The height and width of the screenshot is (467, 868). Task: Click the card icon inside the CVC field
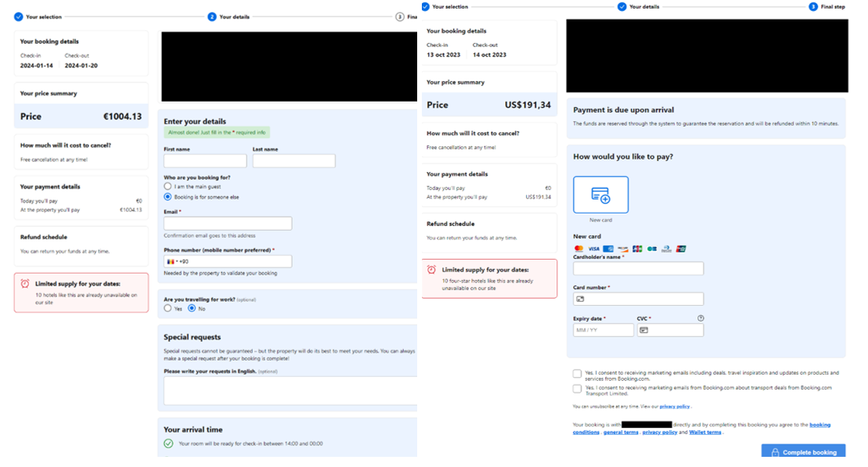pyautogui.click(x=644, y=330)
